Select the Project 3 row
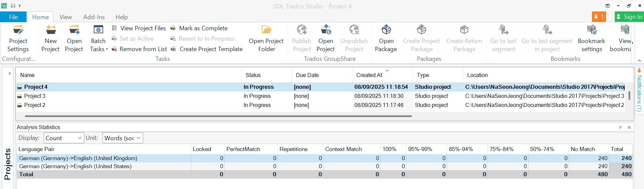 320,96
